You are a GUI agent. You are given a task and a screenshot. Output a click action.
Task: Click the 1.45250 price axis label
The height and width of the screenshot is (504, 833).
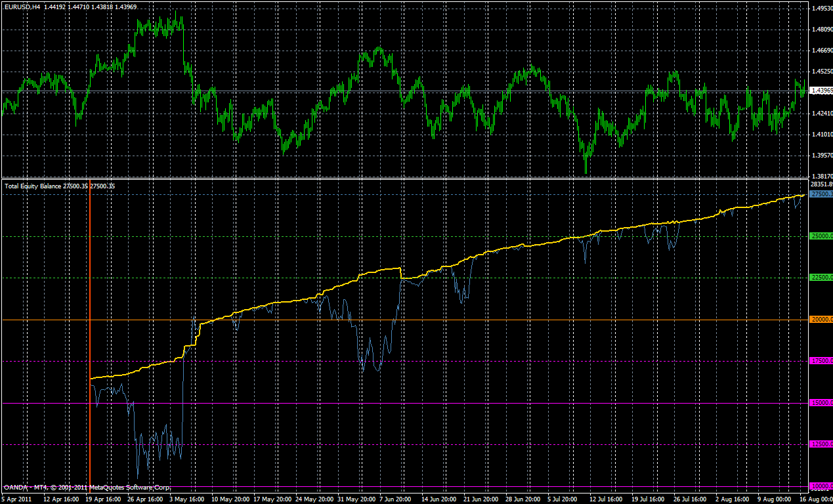822,72
